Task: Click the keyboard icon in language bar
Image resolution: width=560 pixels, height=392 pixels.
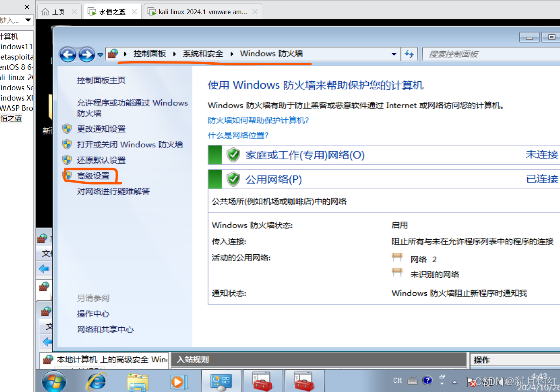Action: [413, 381]
